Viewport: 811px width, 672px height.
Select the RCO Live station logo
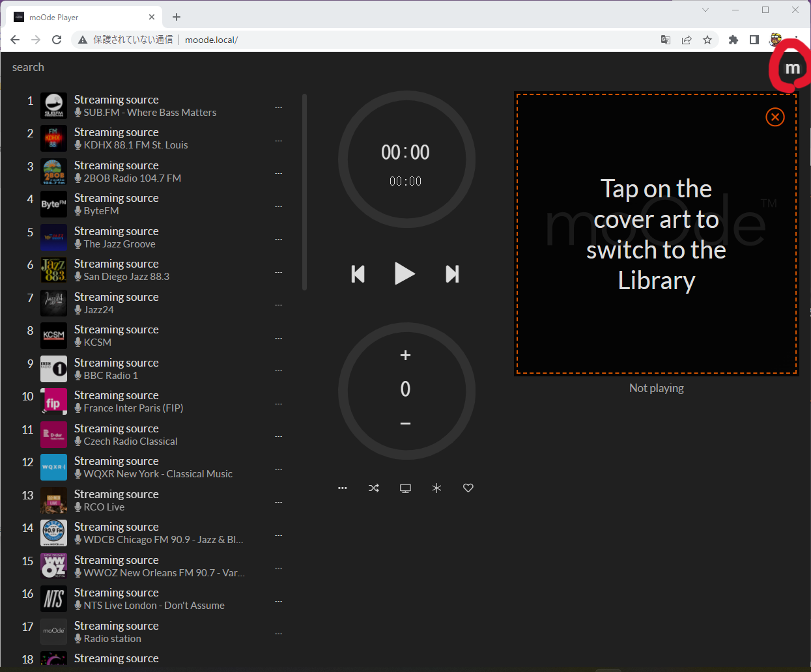tap(53, 500)
